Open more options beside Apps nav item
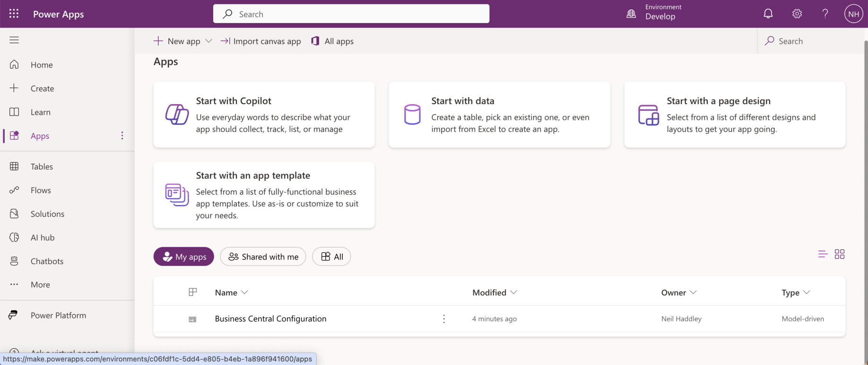This screenshot has height=365, width=868. (122, 136)
